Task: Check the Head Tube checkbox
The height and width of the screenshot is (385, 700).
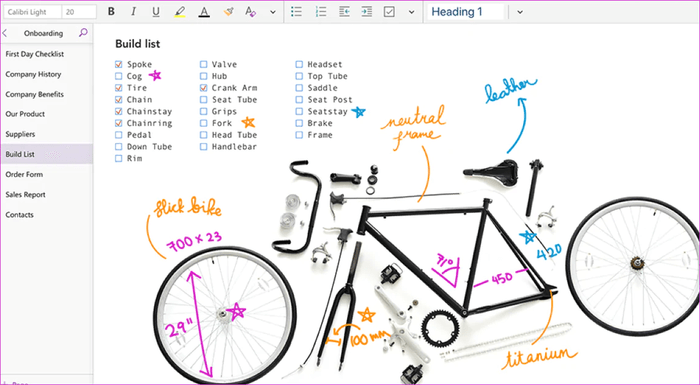Action: [x=204, y=134]
